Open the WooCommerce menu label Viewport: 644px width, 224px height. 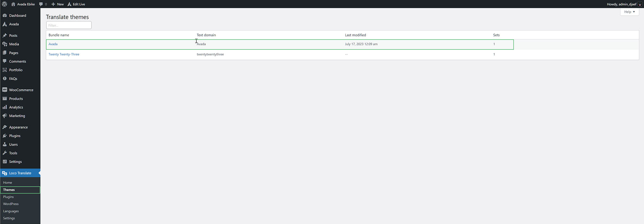(21, 90)
